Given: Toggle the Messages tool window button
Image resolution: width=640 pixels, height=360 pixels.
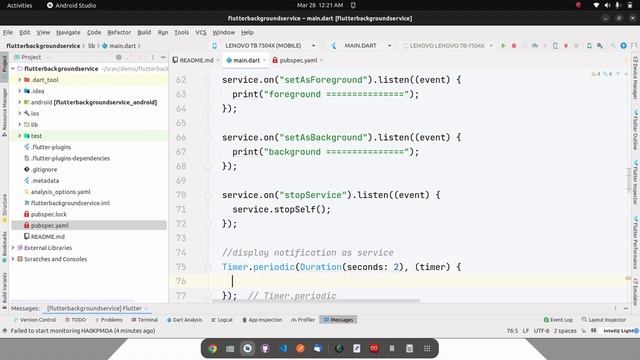Looking at the screenshot, I should coord(338,320).
